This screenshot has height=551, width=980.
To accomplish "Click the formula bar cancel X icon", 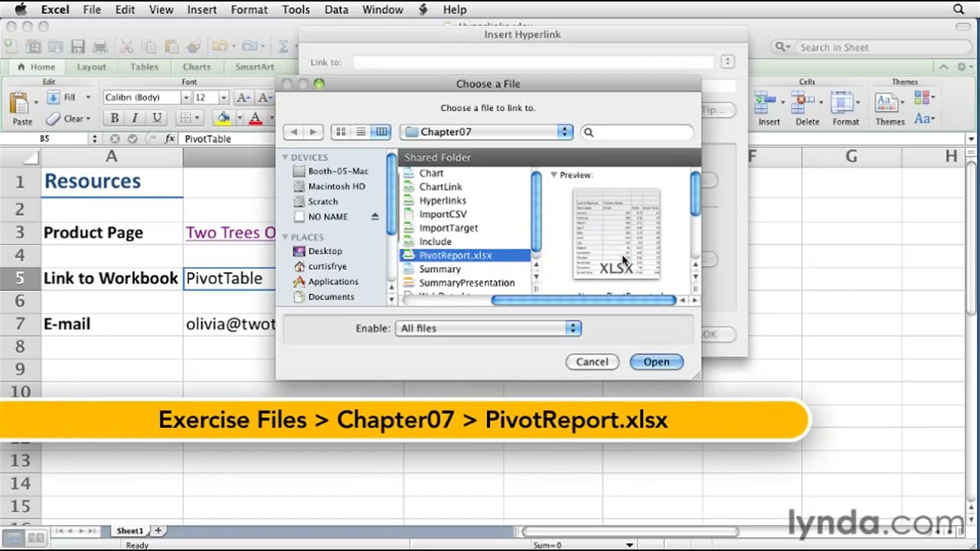I will pos(115,139).
